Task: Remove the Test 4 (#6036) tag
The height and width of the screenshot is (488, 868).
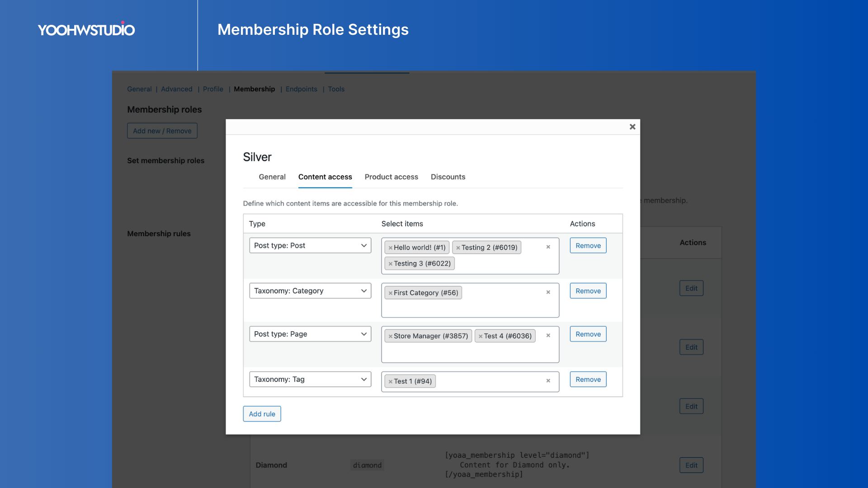Action: 481,336
